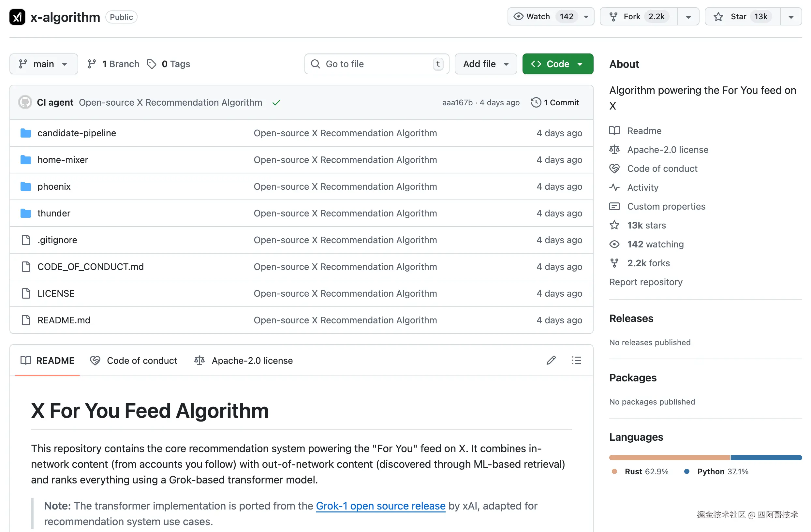Screen dimensions: 811x532
Task: Click the CI agent avatar icon
Action: pos(25,102)
